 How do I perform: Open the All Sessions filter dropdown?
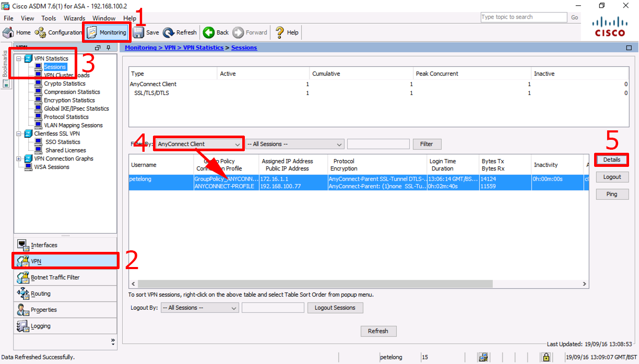295,144
